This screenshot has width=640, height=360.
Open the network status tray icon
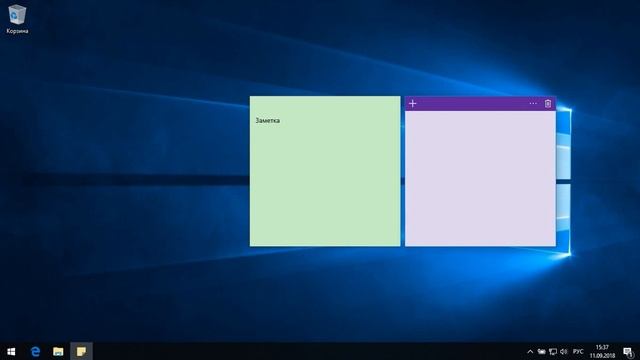pyautogui.click(x=553, y=351)
